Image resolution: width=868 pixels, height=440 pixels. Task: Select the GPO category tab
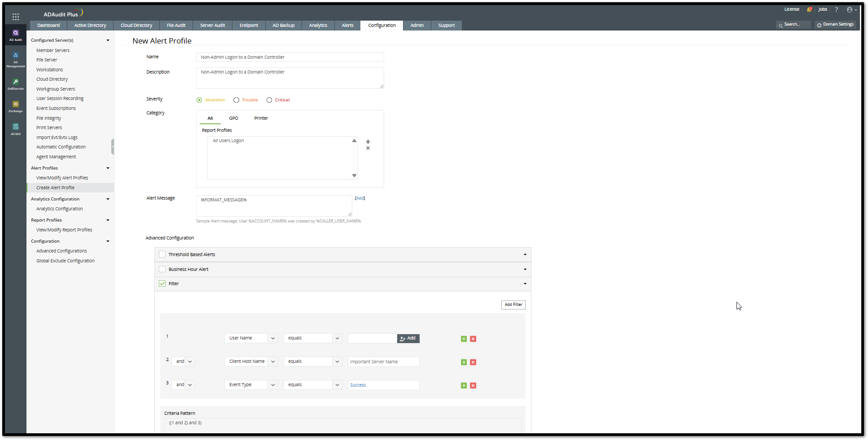(233, 118)
